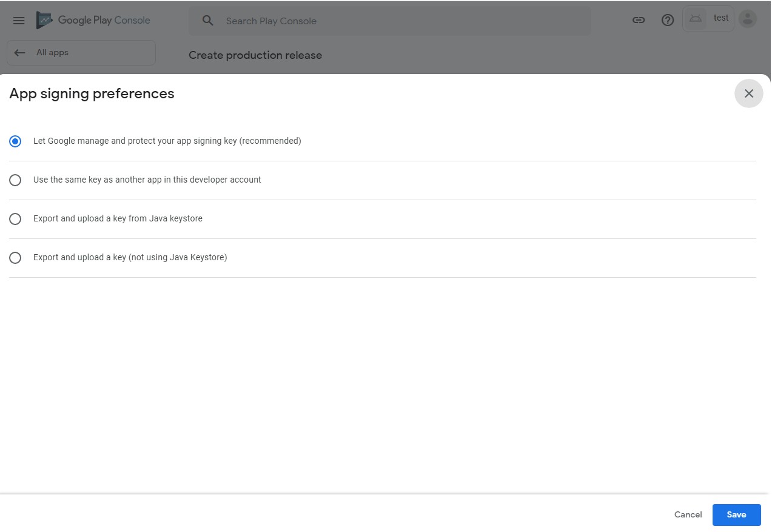Open the test developer account switcher
This screenshot has width=772, height=532.
coord(708,19)
